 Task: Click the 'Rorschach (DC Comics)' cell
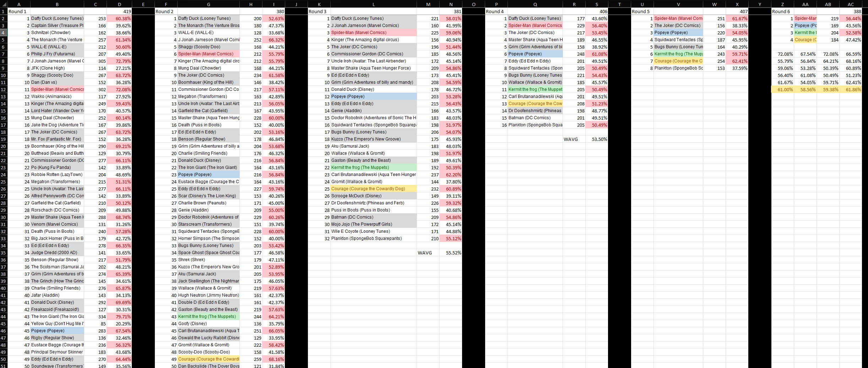tap(57, 210)
